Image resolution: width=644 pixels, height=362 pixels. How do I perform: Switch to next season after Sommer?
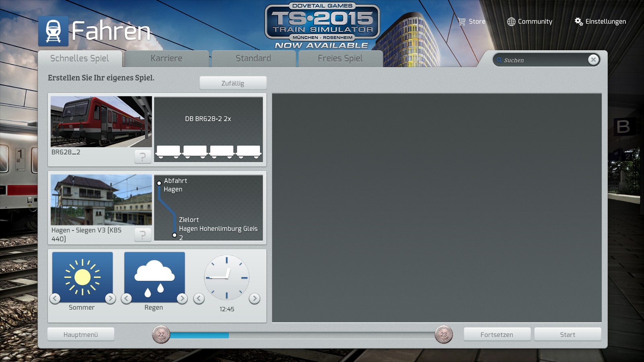110,298
